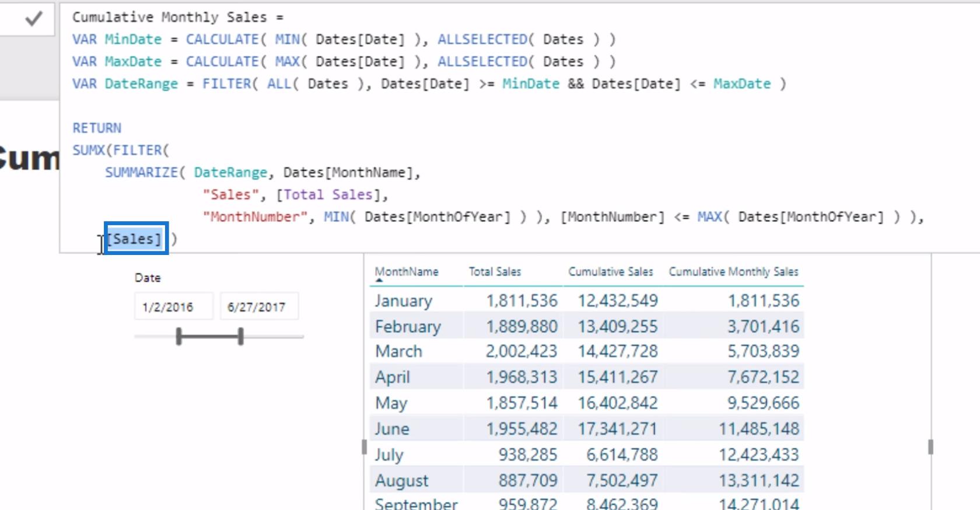Grab the table visual's left edge handle
Viewport: 980px width, 510px height.
click(364, 447)
